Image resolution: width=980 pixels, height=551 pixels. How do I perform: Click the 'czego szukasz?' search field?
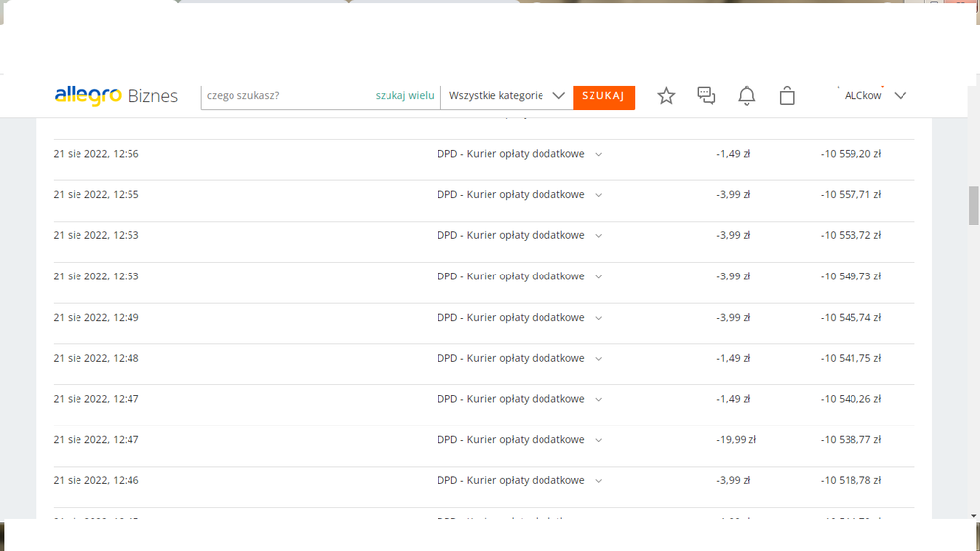point(286,96)
